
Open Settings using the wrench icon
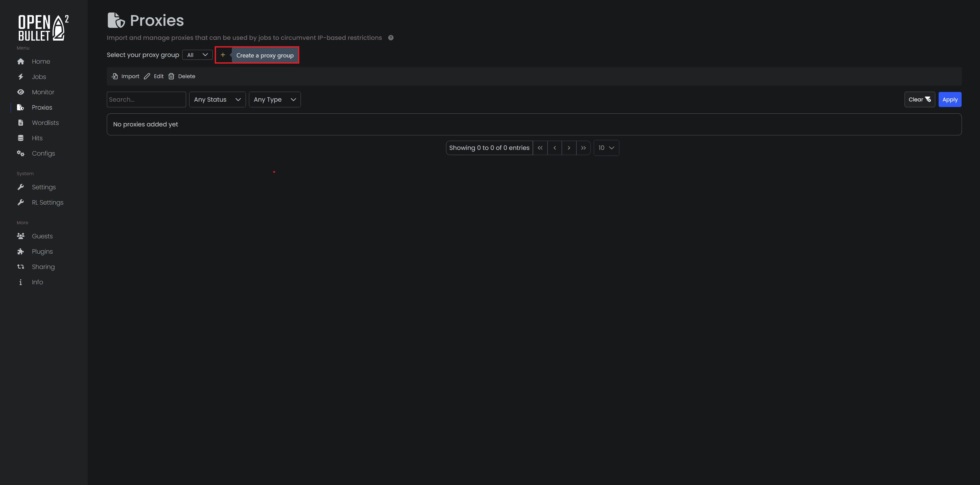point(20,187)
